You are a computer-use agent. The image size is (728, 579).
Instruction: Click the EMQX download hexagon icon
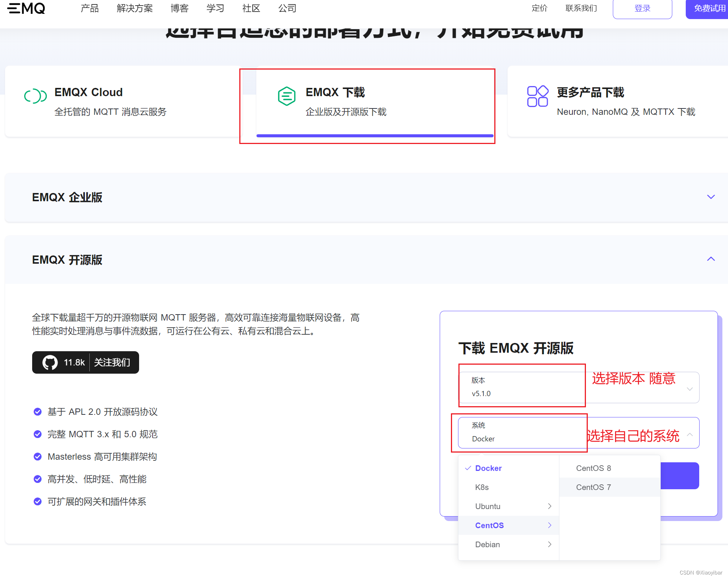287,96
